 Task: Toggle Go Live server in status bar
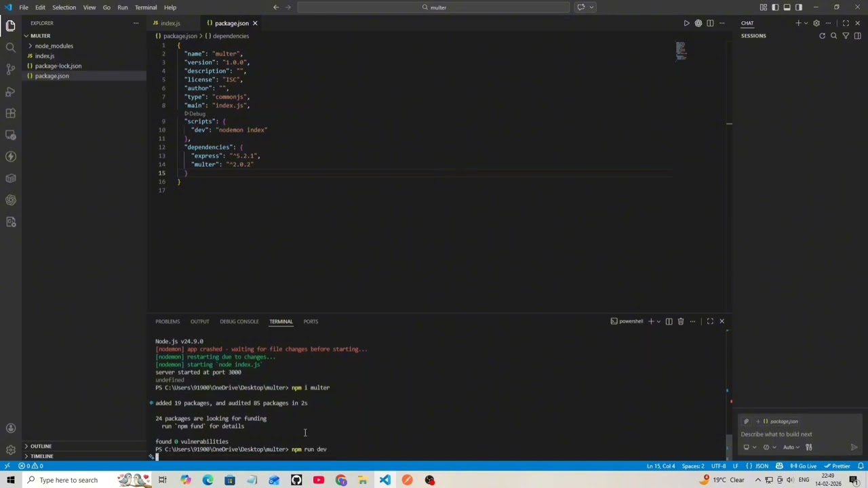point(804,466)
